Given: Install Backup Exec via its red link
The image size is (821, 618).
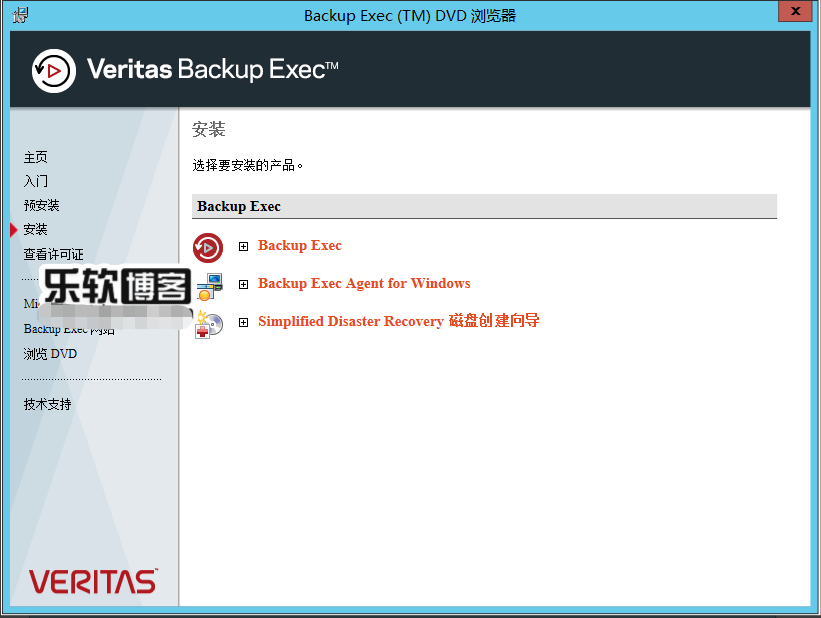Looking at the screenshot, I should click(x=299, y=246).
